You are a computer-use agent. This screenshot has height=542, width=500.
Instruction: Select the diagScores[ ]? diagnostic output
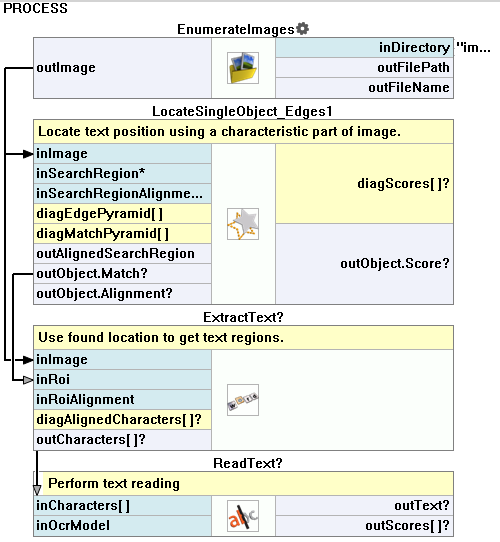[x=364, y=184]
